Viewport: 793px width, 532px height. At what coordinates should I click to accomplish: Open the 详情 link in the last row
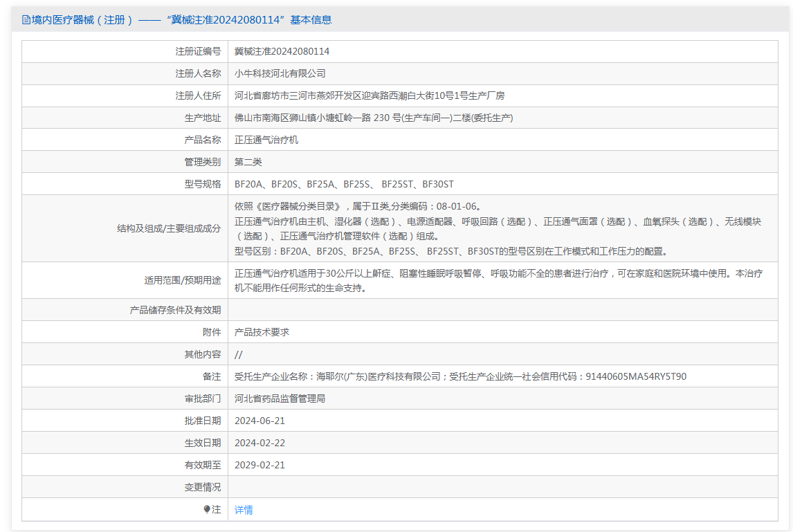pos(244,510)
